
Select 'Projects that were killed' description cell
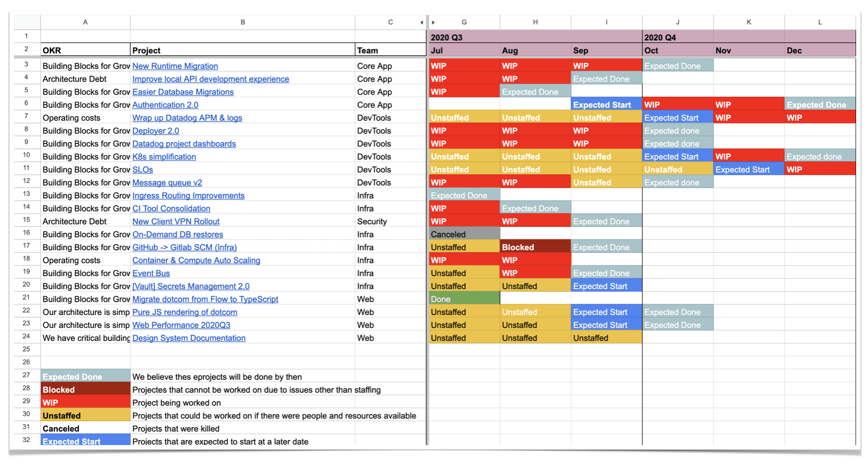[x=242, y=428]
